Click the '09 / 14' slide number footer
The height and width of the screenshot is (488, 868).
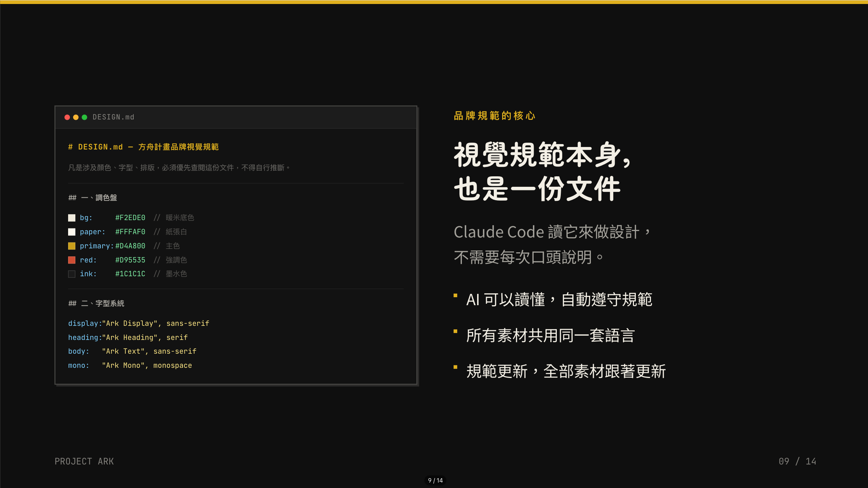797,461
